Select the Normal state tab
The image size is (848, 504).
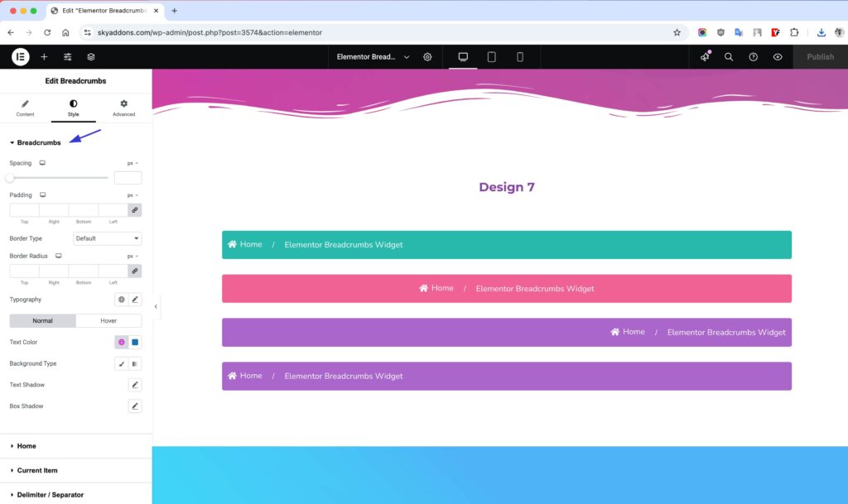(x=43, y=321)
